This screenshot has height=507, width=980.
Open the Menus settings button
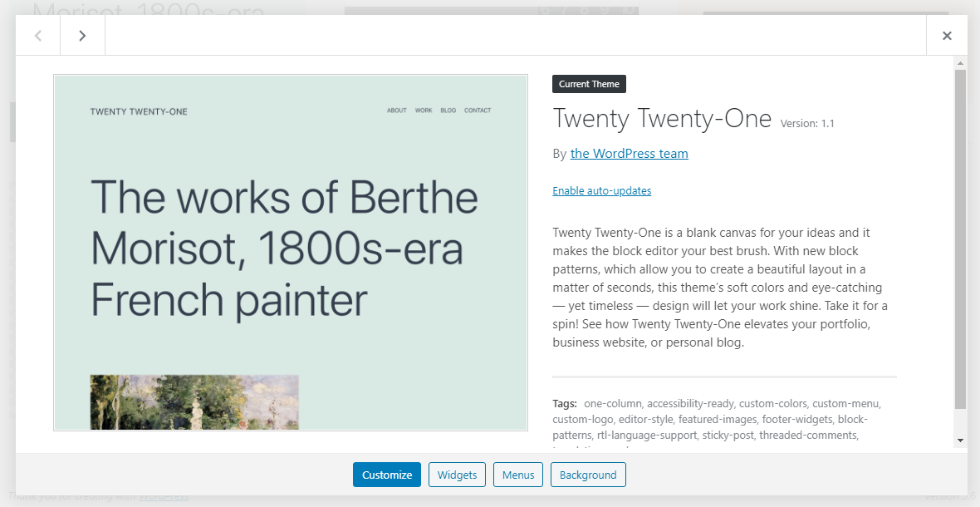pyautogui.click(x=518, y=475)
